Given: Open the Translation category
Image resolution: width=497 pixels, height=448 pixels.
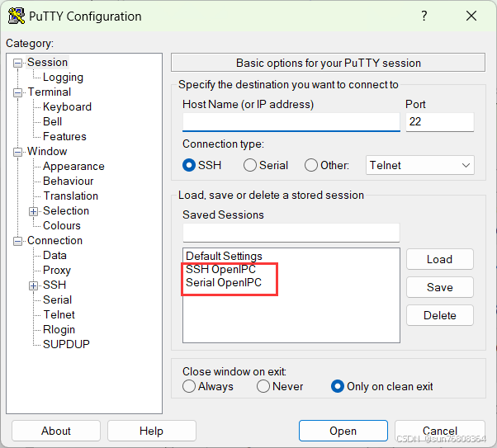Looking at the screenshot, I should click(x=70, y=196).
